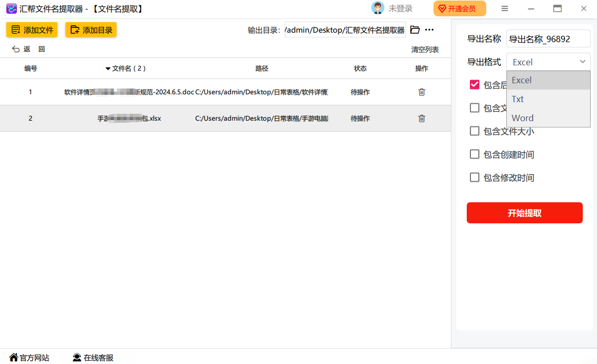Click the three-dots more options icon
The height and width of the screenshot is (364, 597).
coord(429,30)
